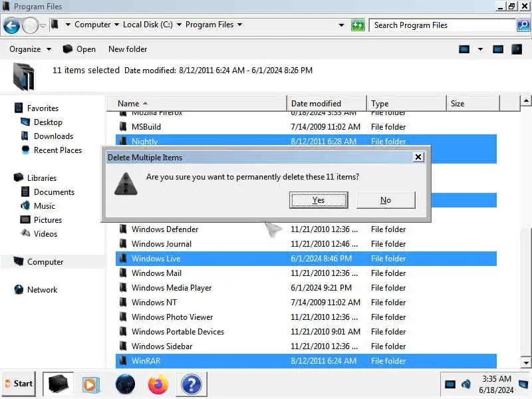Screen dimensions: 532x399
Task: Close the Delete Multiple Items dialog
Action: tap(418, 157)
